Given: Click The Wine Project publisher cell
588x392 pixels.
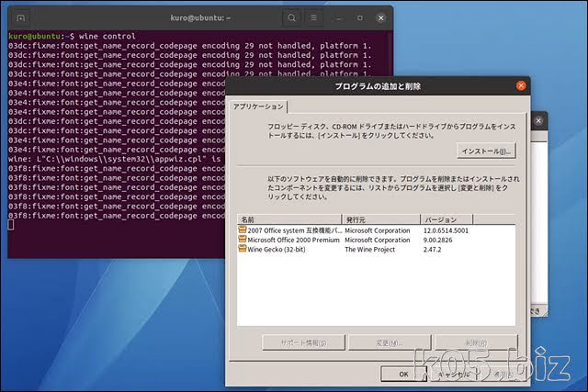Looking at the screenshot, I should [x=369, y=249].
